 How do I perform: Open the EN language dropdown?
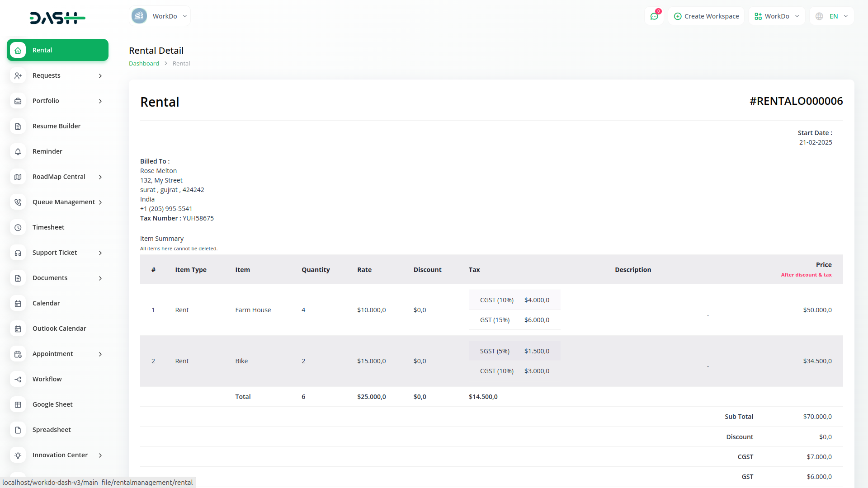point(832,16)
